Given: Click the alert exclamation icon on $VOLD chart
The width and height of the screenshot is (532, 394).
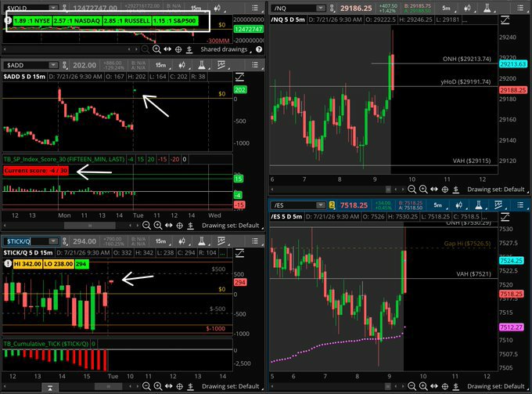Looking at the screenshot, I should [8, 20].
